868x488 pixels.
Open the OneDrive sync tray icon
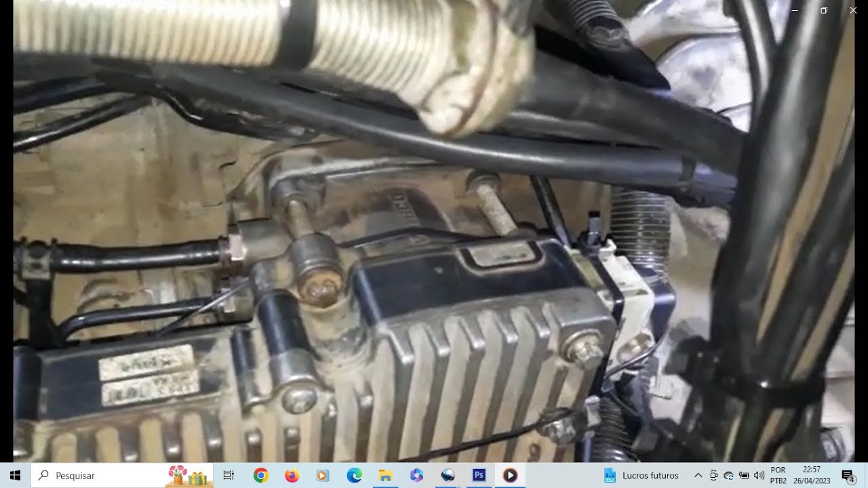pyautogui.click(x=729, y=475)
